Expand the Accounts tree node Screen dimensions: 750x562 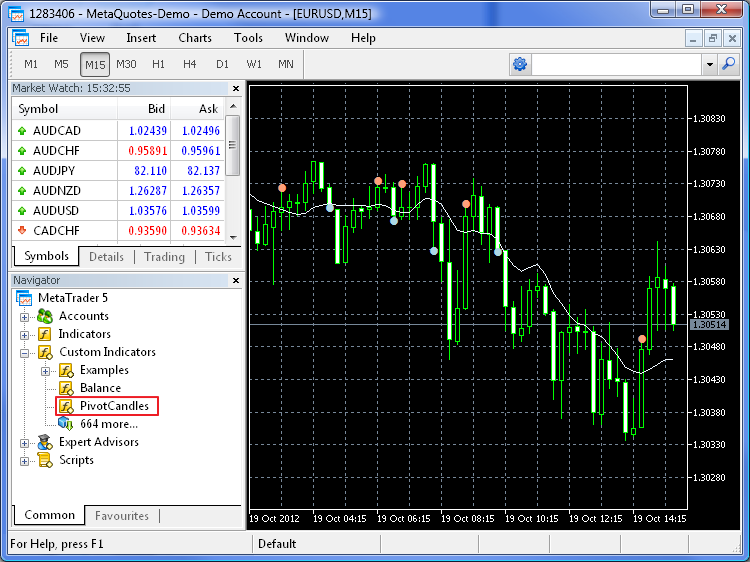pos(24,317)
